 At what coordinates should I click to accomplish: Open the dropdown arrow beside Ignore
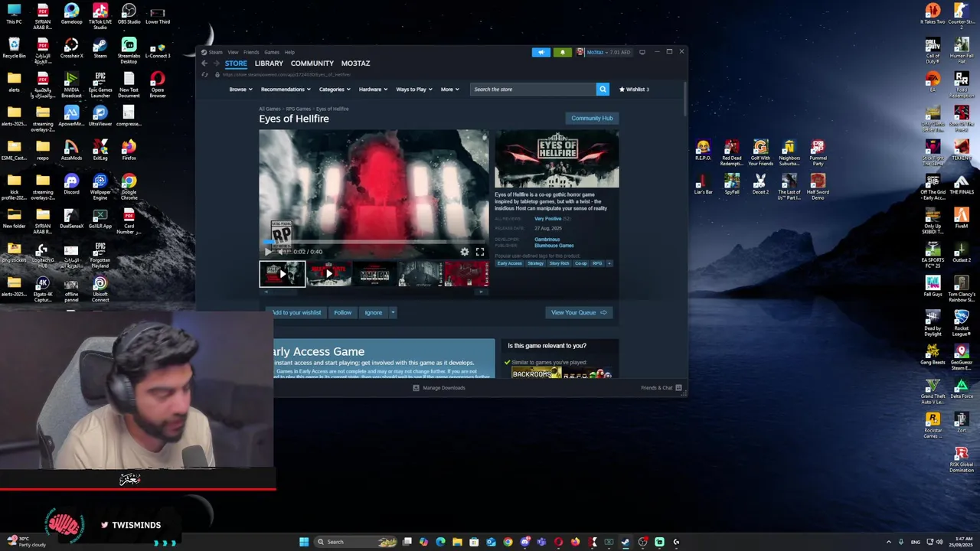pyautogui.click(x=393, y=312)
